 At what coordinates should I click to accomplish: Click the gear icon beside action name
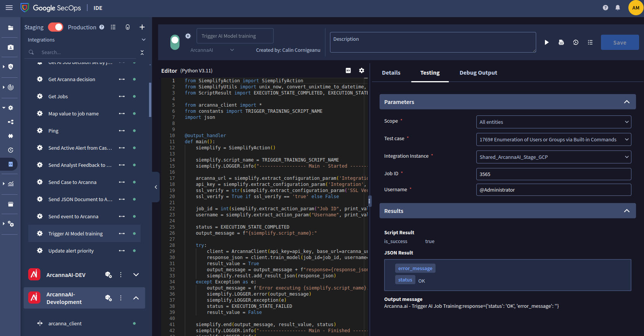tap(188, 36)
